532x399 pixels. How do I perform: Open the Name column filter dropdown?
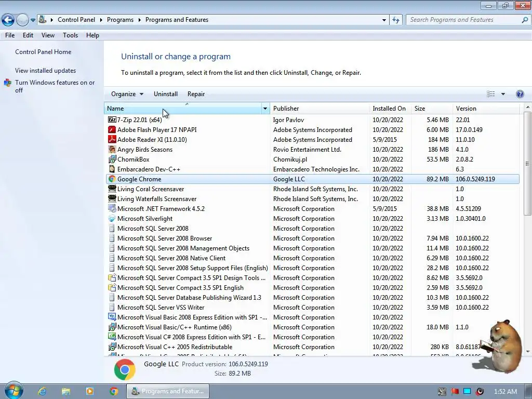265,109
